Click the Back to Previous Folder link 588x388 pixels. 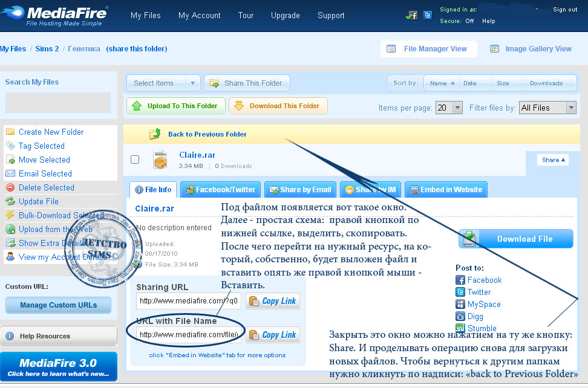coord(207,134)
